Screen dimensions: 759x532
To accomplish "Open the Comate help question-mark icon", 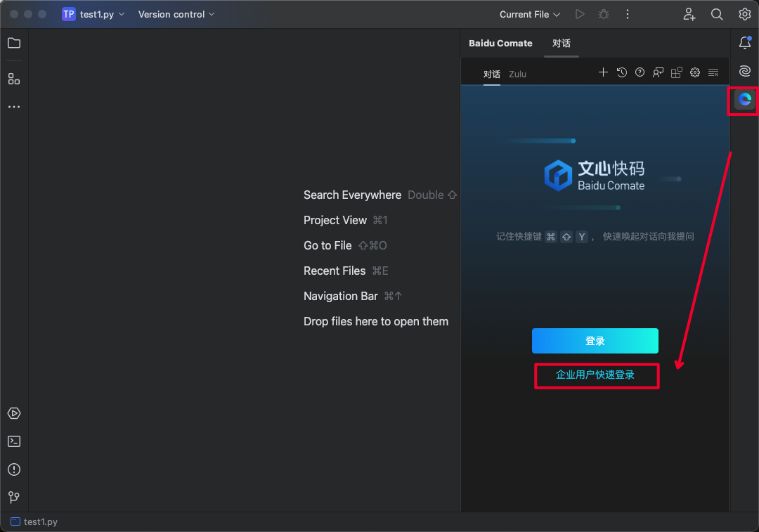I will pyautogui.click(x=640, y=72).
